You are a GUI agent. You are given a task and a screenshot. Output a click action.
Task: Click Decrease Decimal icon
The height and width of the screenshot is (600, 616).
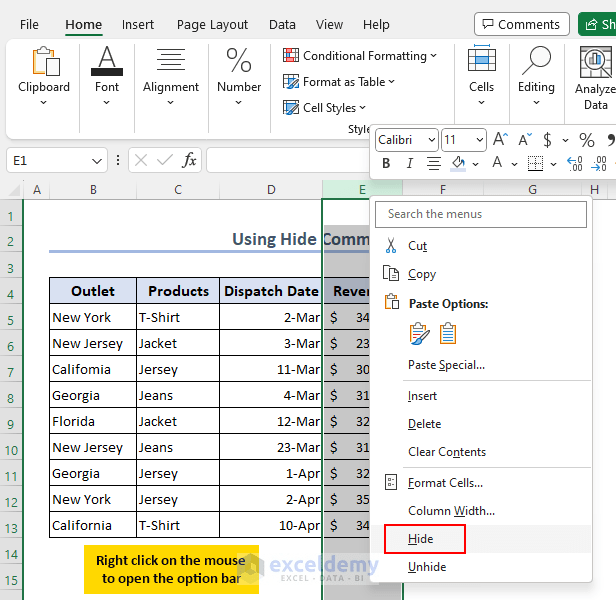(599, 163)
